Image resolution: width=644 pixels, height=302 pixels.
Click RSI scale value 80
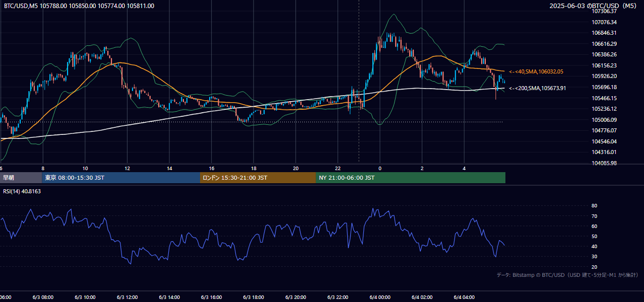595,206
